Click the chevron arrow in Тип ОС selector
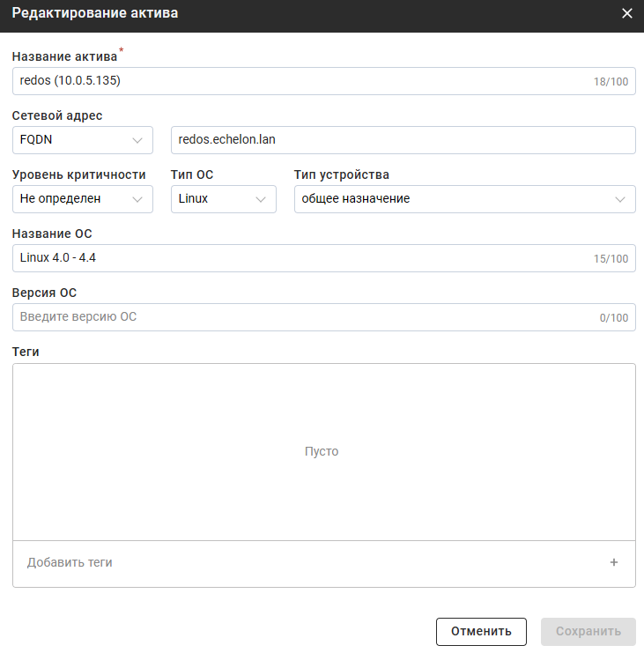Screen dimensions: 644x653 261,199
